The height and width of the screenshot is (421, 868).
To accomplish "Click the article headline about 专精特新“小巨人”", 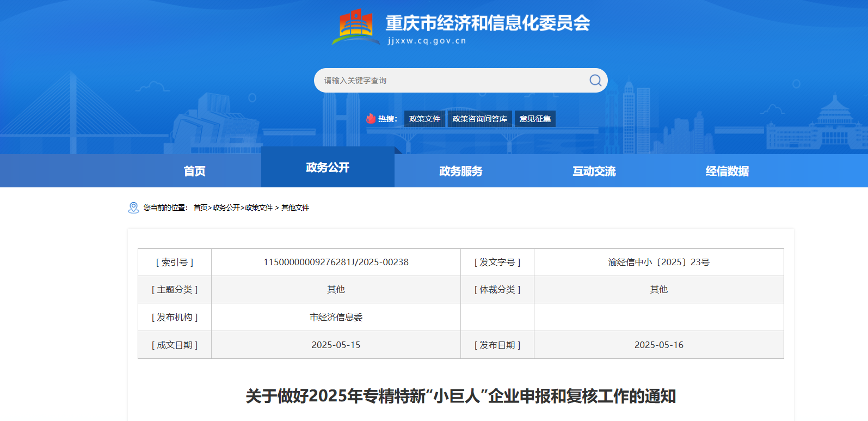I will tap(460, 396).
